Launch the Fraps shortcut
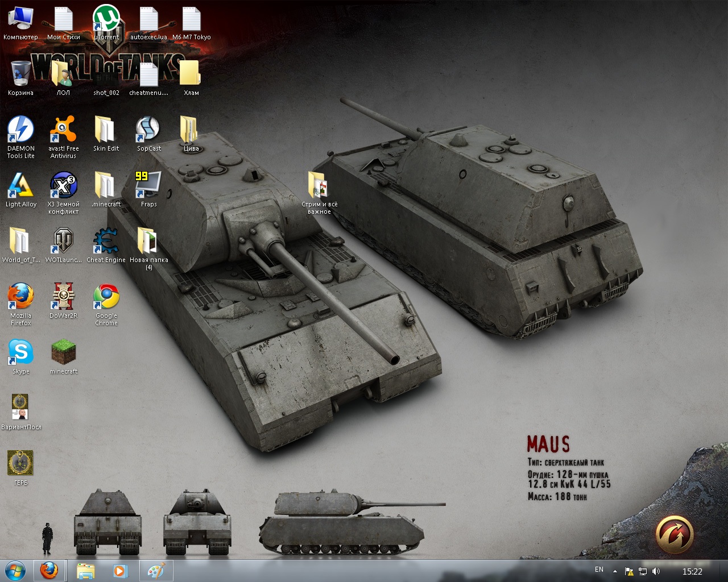Viewport: 728px width, 582px height. point(148,190)
